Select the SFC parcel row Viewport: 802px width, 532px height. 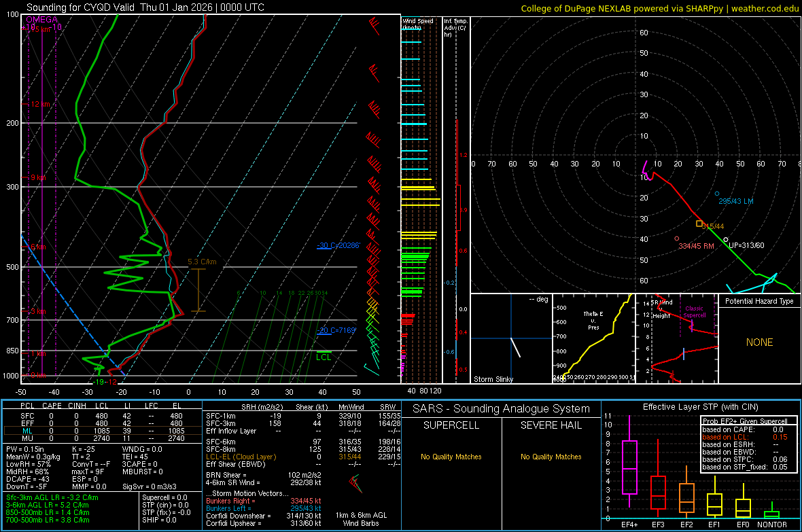point(102,416)
